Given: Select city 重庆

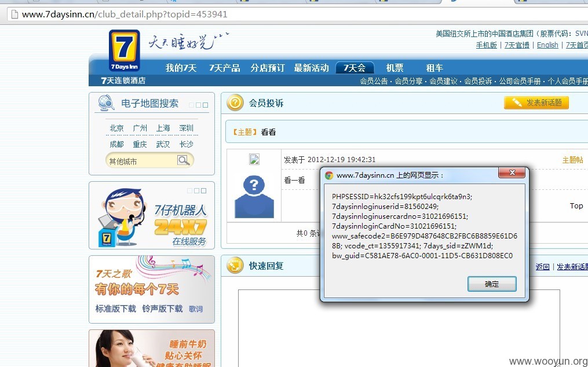Looking at the screenshot, I should click(x=140, y=144).
